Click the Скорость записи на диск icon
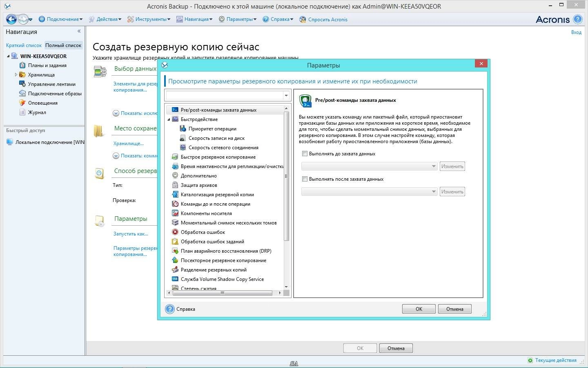 [183, 138]
